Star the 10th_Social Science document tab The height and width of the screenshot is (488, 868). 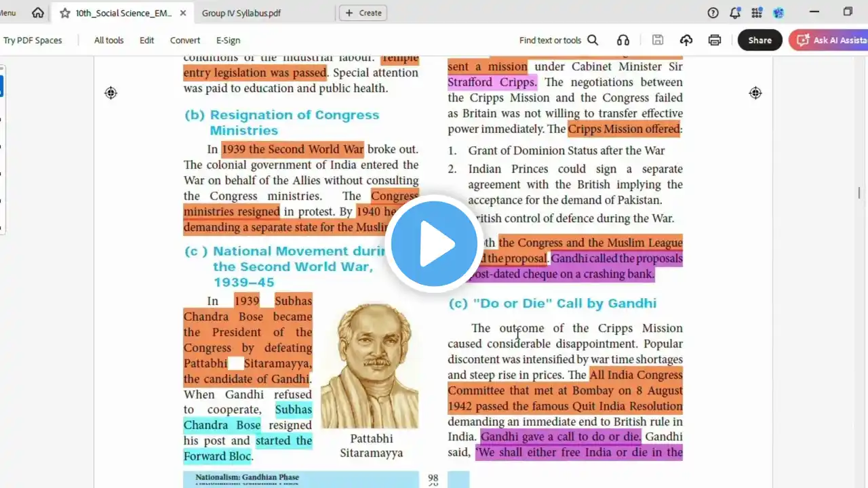[x=64, y=13]
